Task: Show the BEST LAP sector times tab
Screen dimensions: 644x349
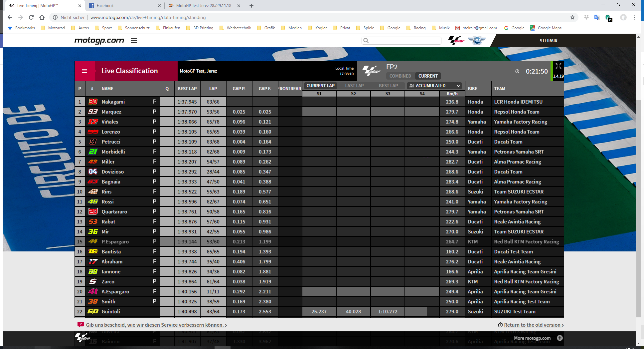Action: [388, 86]
